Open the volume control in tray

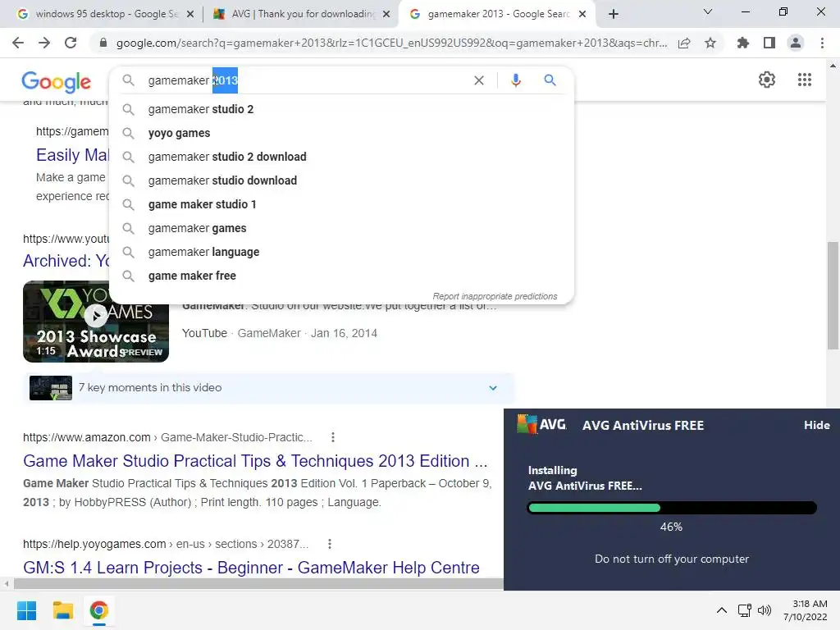[x=764, y=610]
